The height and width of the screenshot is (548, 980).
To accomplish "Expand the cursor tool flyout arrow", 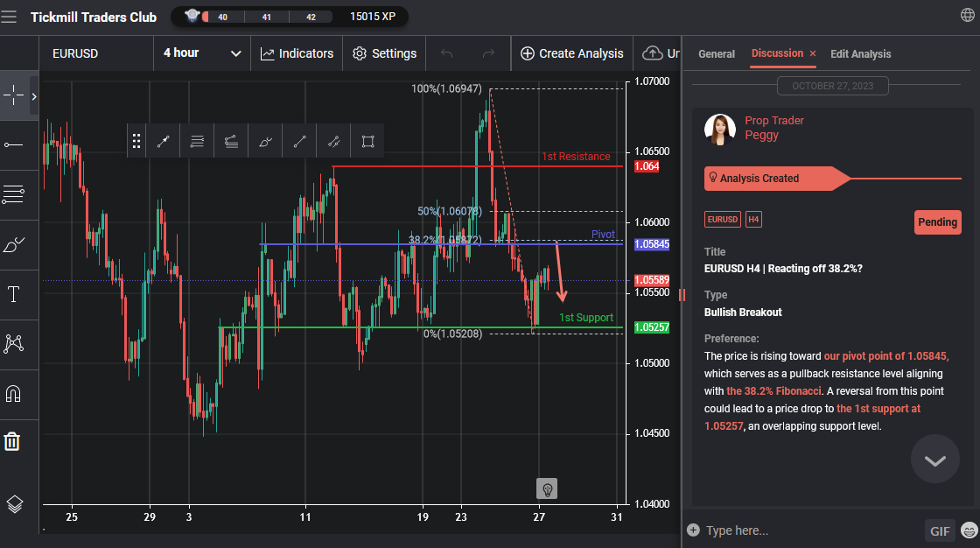I will 34,96.
